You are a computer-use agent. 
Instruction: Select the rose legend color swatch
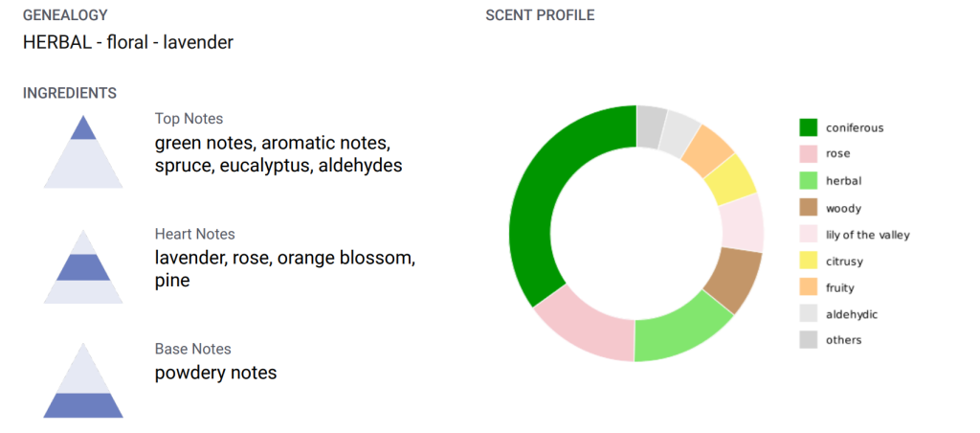[x=809, y=153]
